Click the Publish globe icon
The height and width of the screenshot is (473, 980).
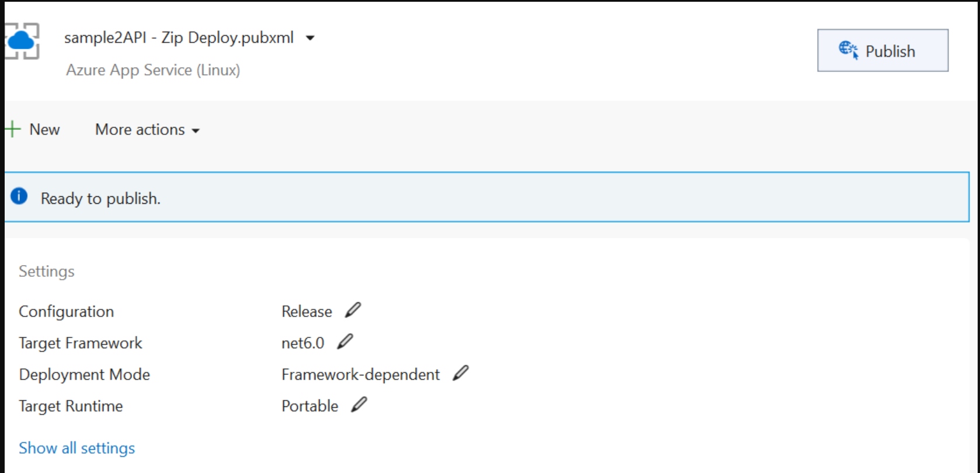coord(848,50)
